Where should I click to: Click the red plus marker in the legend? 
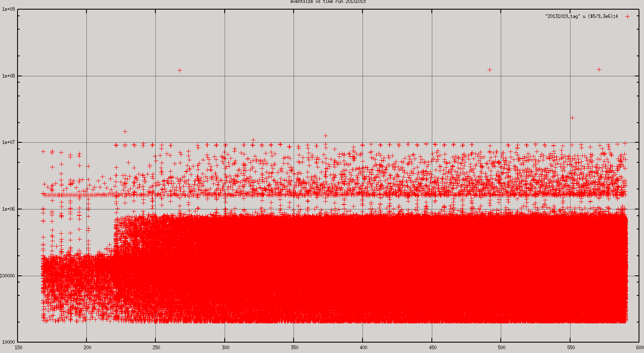click(x=627, y=16)
